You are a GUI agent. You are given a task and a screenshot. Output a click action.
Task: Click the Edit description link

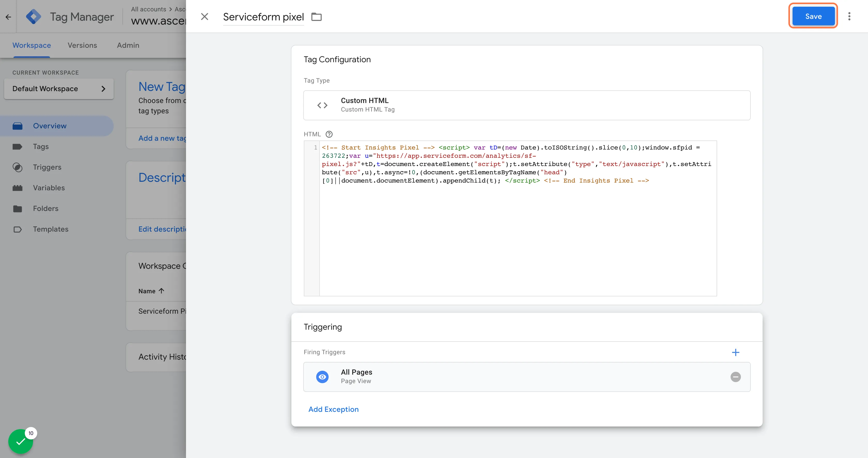coord(162,229)
